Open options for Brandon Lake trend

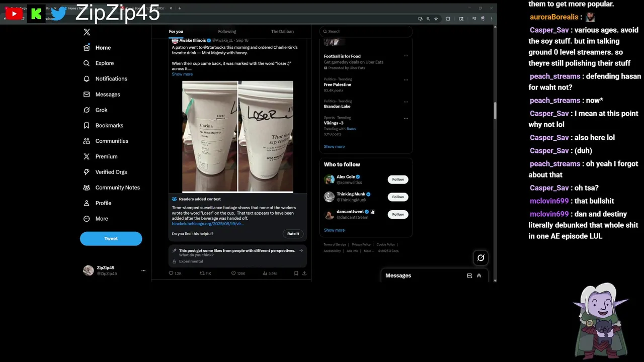[406, 102]
